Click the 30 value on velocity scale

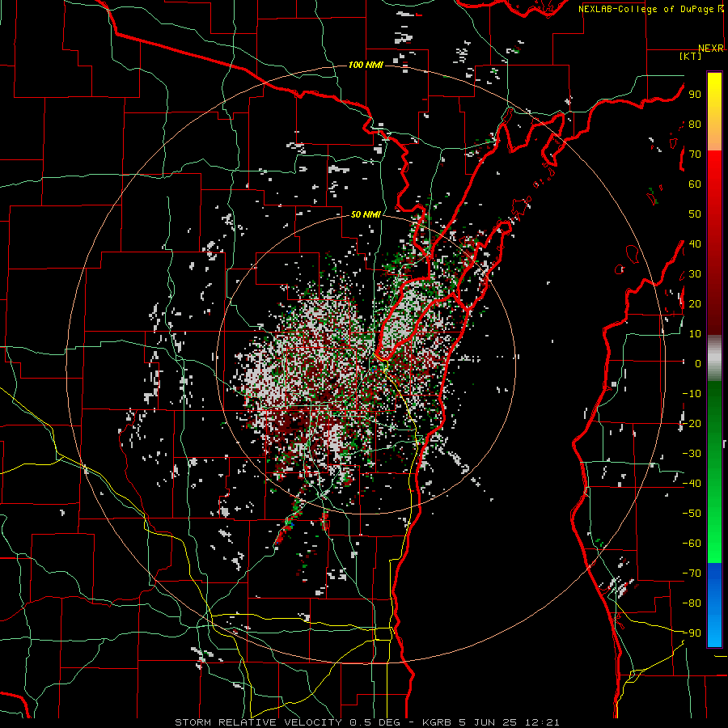[695, 274]
